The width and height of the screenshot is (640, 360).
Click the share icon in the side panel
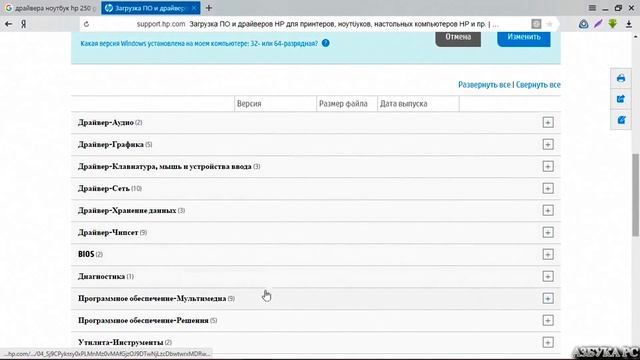pos(621,99)
